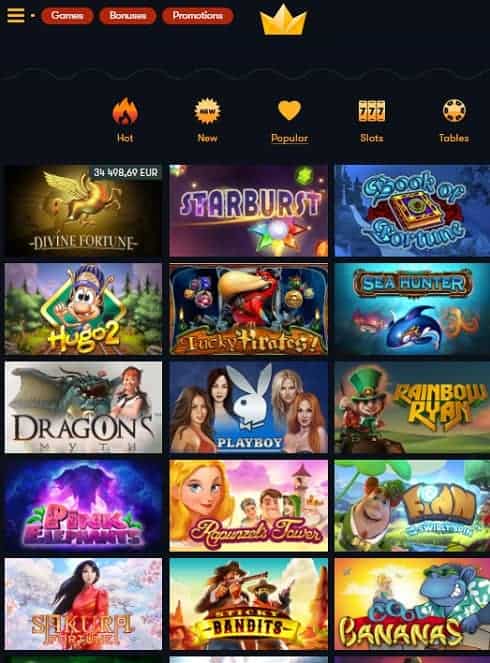
Task: Select the Popular heart icon
Action: [x=290, y=110]
